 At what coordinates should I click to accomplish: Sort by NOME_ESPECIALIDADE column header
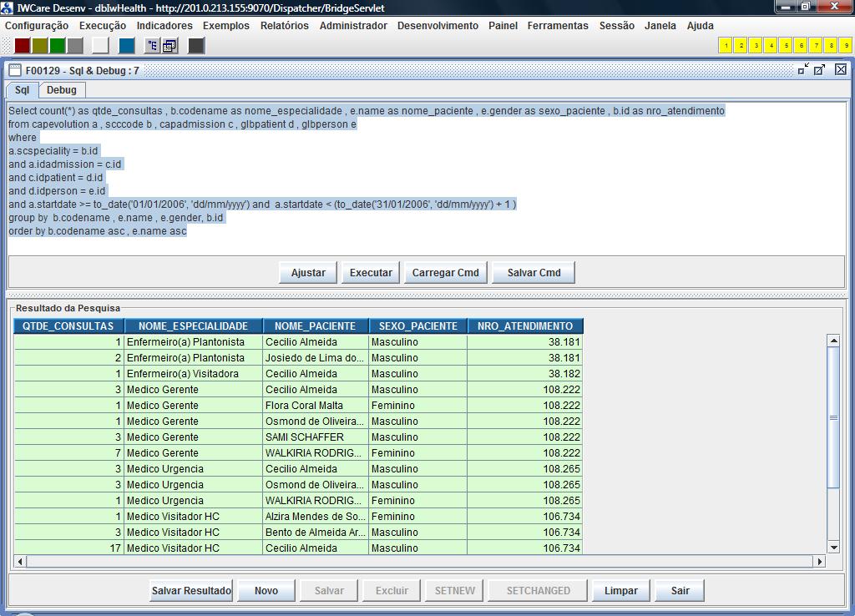click(194, 326)
